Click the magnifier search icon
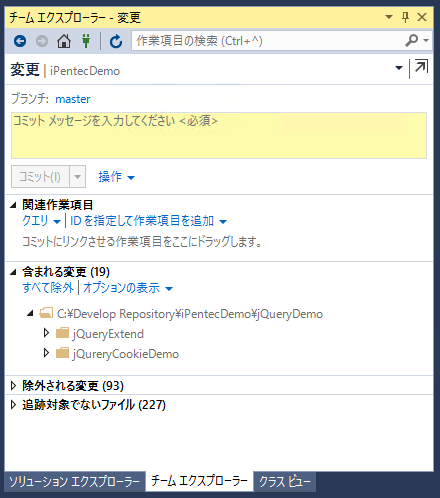The image size is (440, 498). (x=411, y=41)
